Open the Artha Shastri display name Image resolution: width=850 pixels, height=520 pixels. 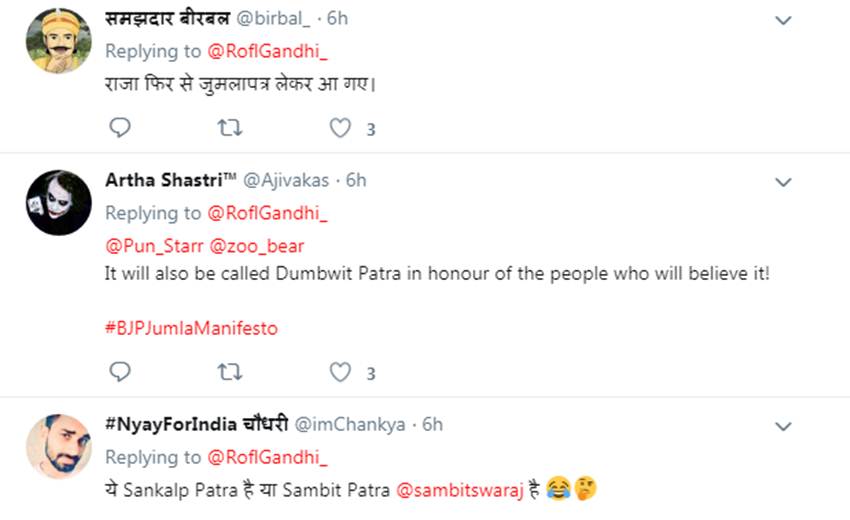tap(171, 180)
